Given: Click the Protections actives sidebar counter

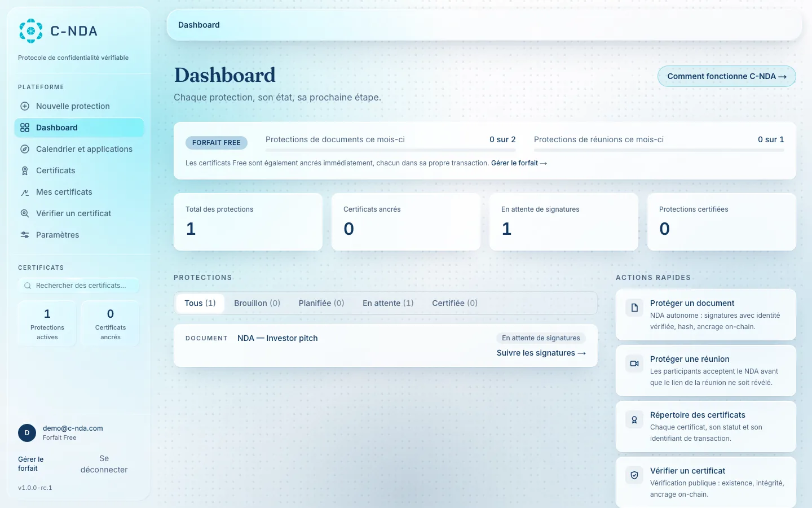Looking at the screenshot, I should click(x=47, y=323).
